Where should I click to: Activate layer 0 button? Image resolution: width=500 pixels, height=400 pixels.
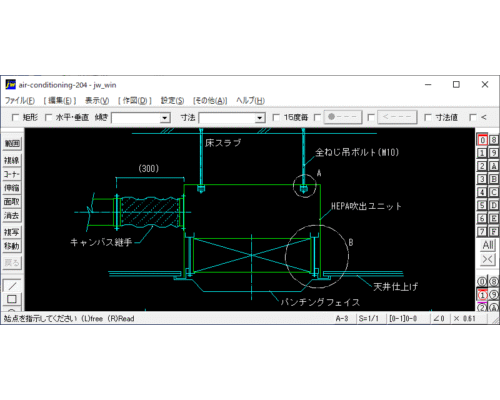click(482, 140)
